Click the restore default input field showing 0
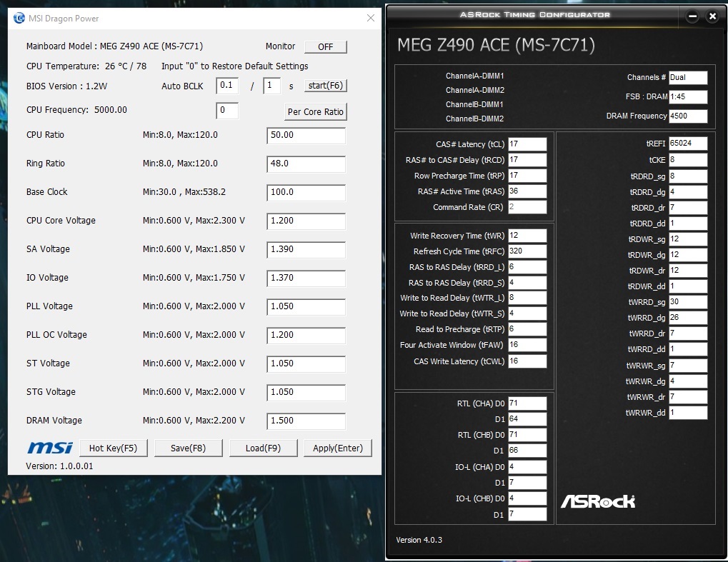This screenshot has height=562, width=728. click(x=227, y=111)
